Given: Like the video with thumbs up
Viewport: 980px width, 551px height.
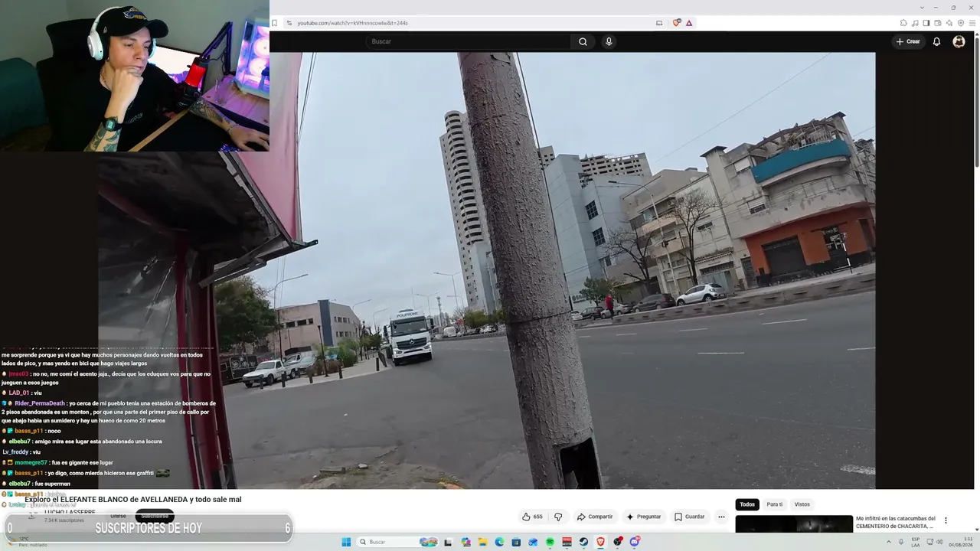Looking at the screenshot, I should [x=526, y=517].
